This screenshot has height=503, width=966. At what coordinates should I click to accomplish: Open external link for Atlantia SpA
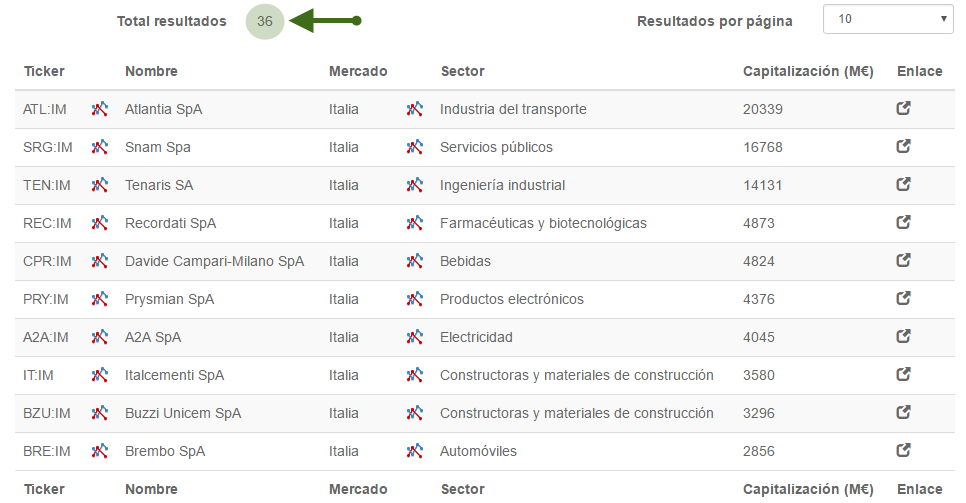(903, 108)
